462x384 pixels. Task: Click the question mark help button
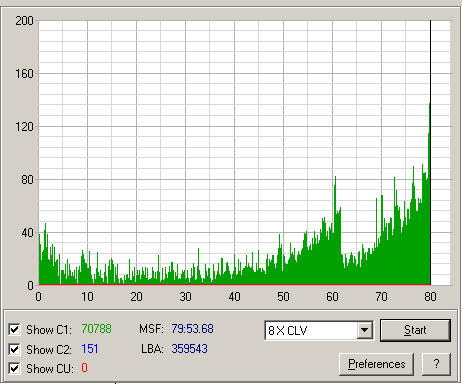tap(436, 364)
